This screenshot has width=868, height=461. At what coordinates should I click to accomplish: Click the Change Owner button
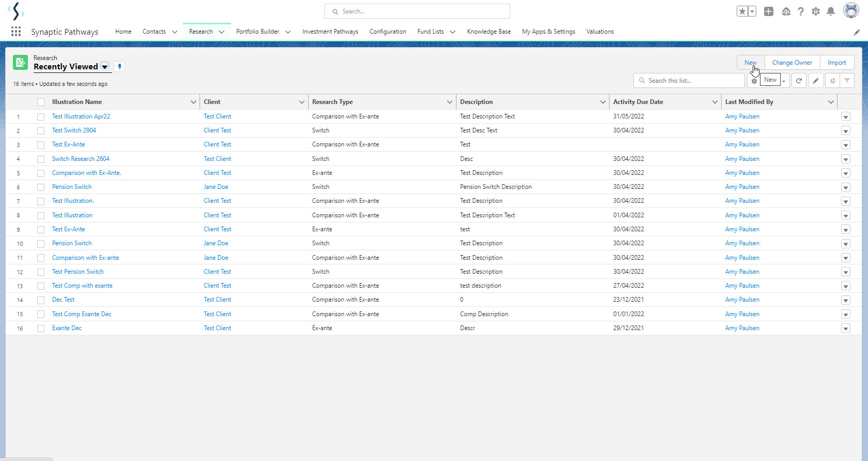(x=792, y=63)
